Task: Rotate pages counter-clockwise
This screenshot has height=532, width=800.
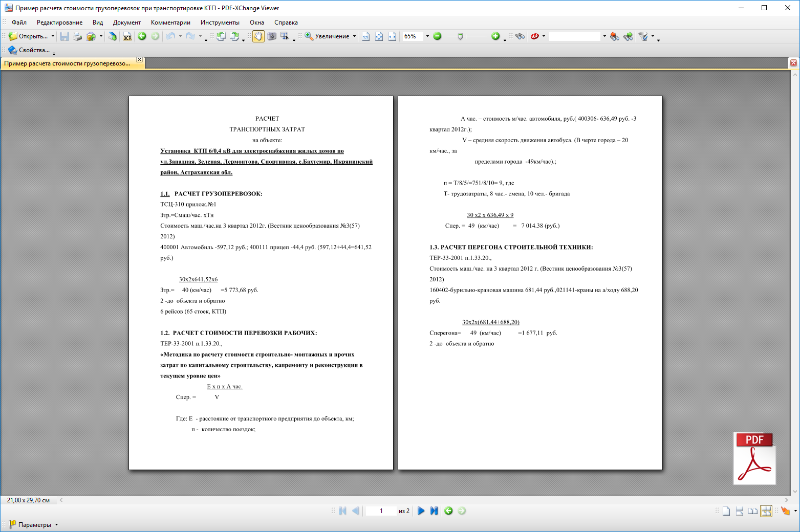Action: 221,36
